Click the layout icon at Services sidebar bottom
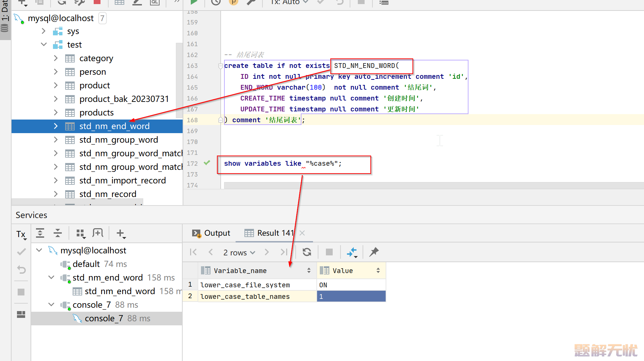The image size is (644, 361). (x=21, y=314)
